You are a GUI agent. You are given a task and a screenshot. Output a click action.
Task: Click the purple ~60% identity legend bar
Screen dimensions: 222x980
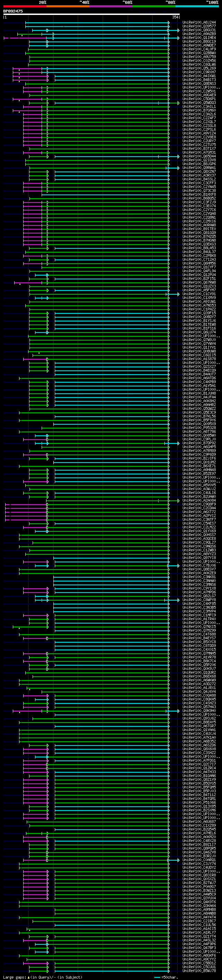pyautogui.click(x=111, y=7)
